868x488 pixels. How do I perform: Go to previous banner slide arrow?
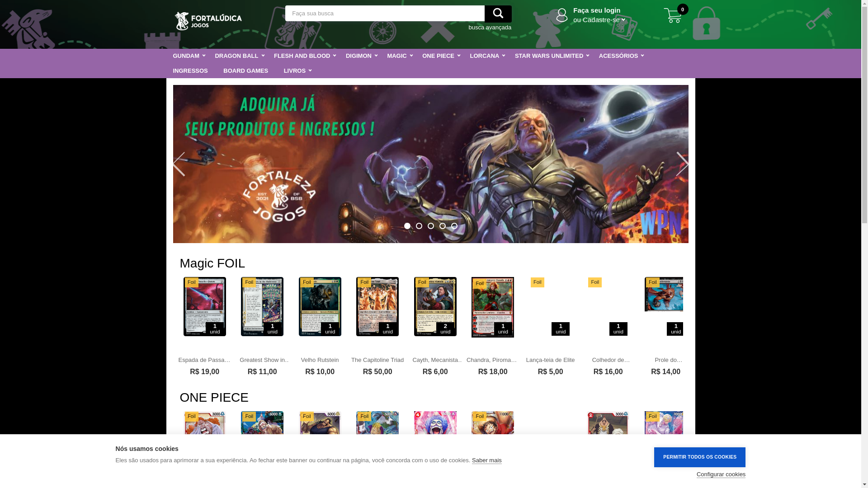pos(179,164)
